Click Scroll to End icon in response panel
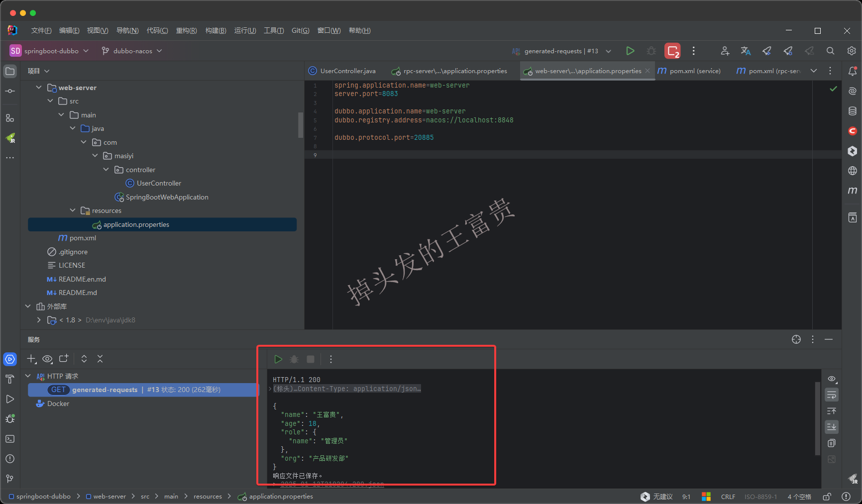The image size is (862, 504). pyautogui.click(x=832, y=427)
